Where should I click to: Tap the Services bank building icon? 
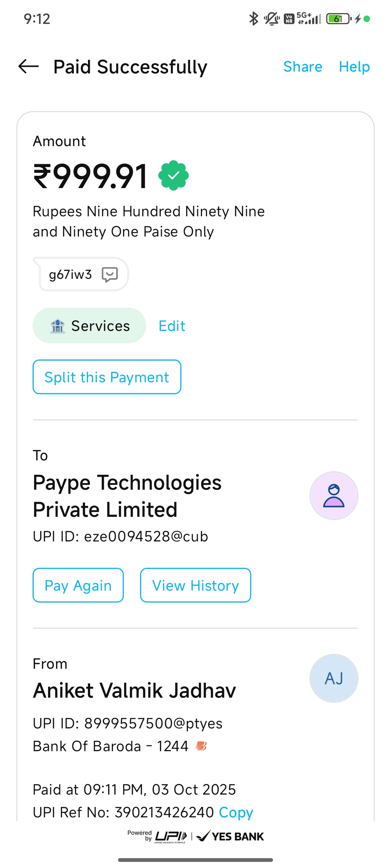(x=58, y=326)
